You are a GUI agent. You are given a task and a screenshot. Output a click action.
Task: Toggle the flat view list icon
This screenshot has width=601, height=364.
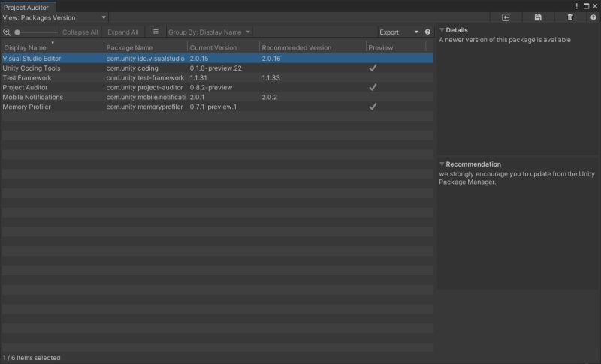click(156, 32)
